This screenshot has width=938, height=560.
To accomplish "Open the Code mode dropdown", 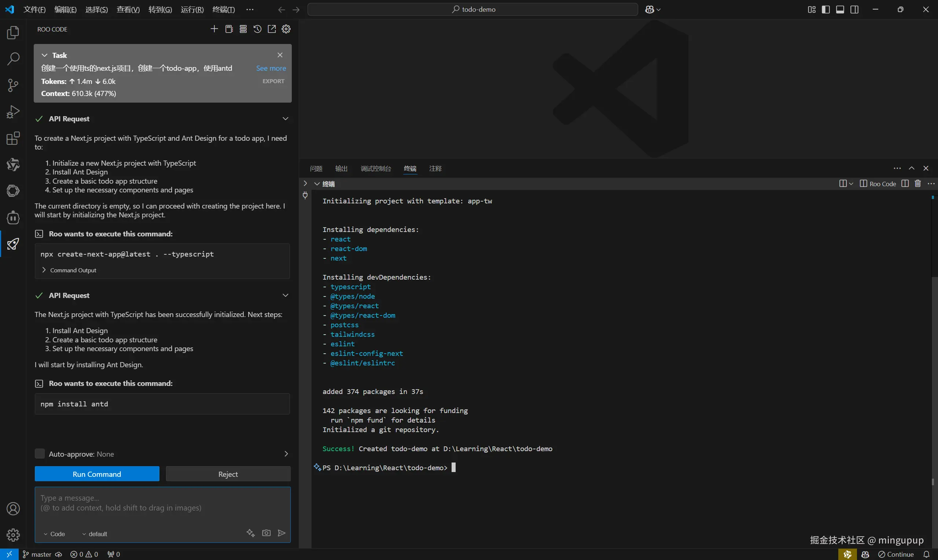I will (54, 534).
